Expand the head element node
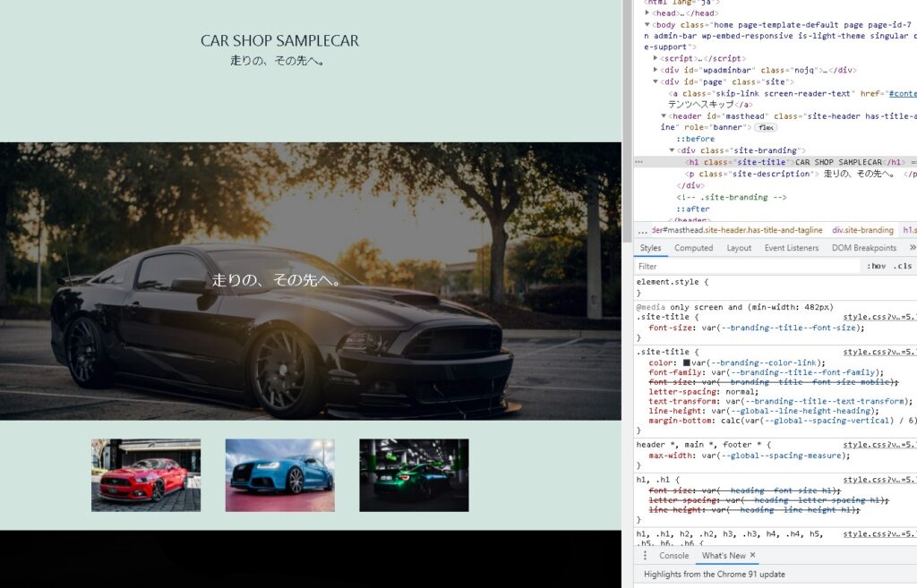 647,13
